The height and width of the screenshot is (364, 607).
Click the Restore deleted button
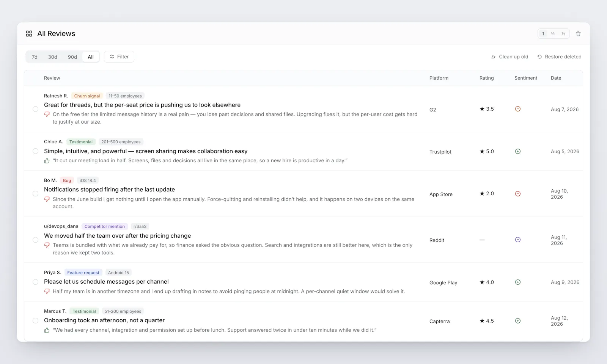click(x=559, y=57)
